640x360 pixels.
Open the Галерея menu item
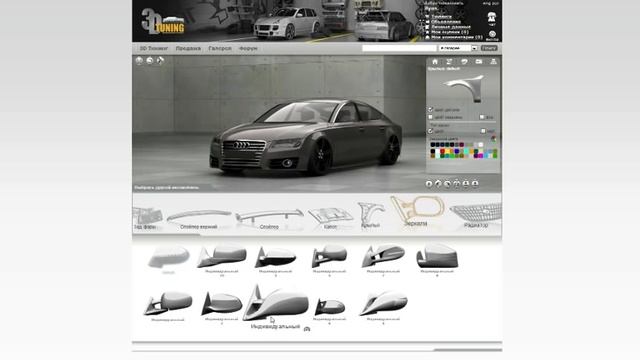[x=220, y=48]
